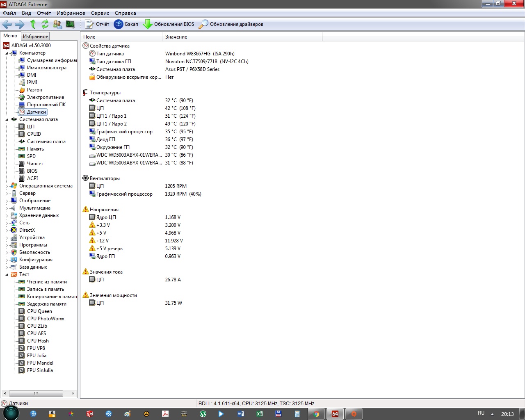Click the back navigation arrow in the toolbar
525x420 pixels.
coord(7,24)
